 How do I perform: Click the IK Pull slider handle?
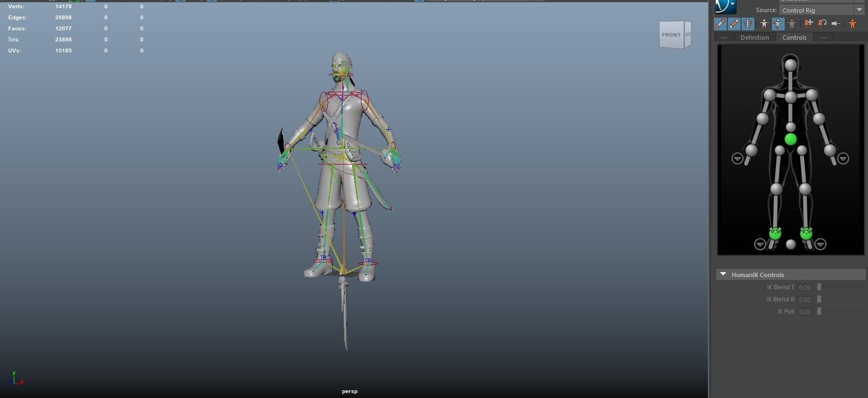coord(819,311)
